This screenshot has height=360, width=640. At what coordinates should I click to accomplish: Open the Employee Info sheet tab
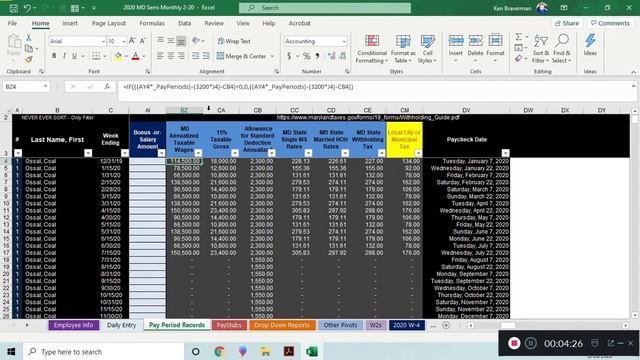tap(73, 325)
